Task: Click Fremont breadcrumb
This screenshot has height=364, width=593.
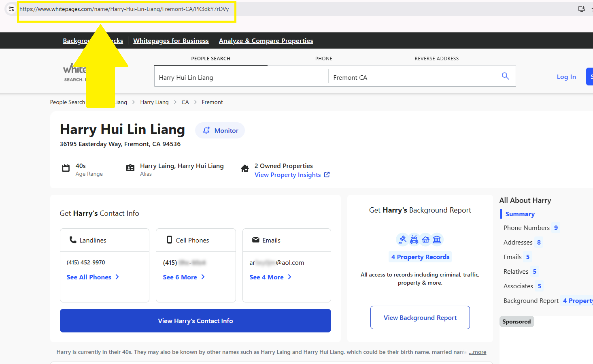Action: [212, 102]
